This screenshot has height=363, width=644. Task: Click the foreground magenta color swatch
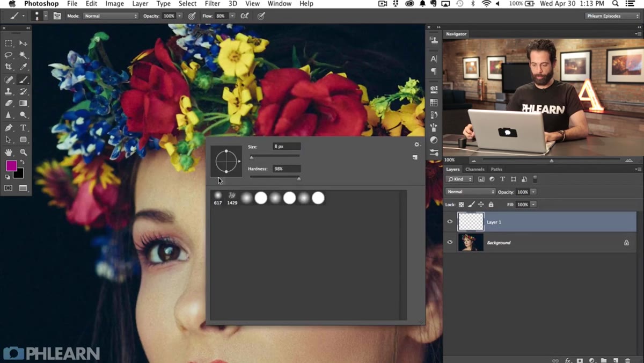[x=11, y=166]
